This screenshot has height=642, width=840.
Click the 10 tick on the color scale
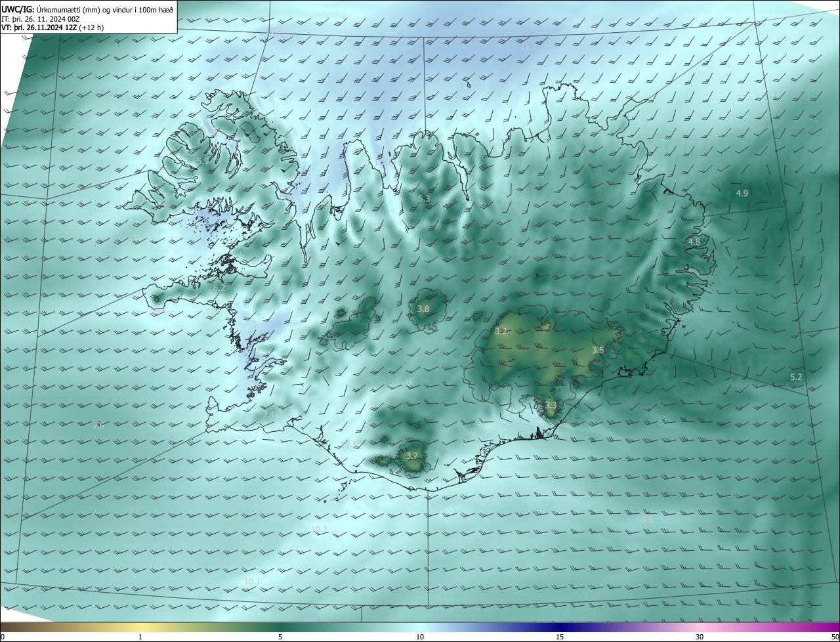click(420, 637)
